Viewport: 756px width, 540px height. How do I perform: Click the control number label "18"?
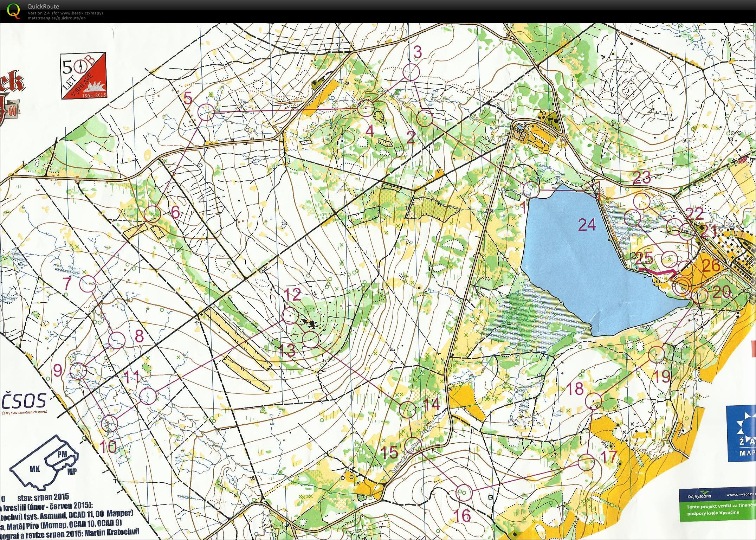pyautogui.click(x=575, y=389)
